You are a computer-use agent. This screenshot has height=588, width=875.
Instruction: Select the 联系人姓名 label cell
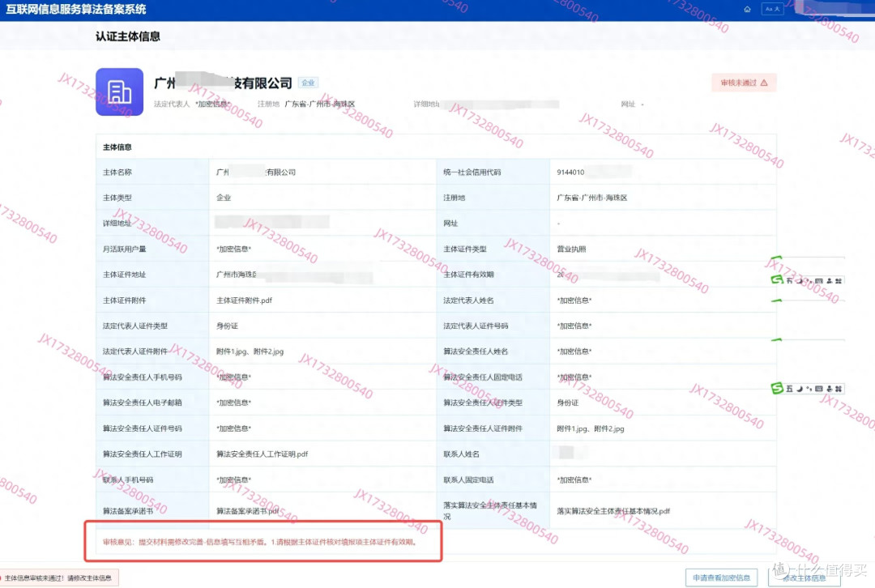(493, 454)
